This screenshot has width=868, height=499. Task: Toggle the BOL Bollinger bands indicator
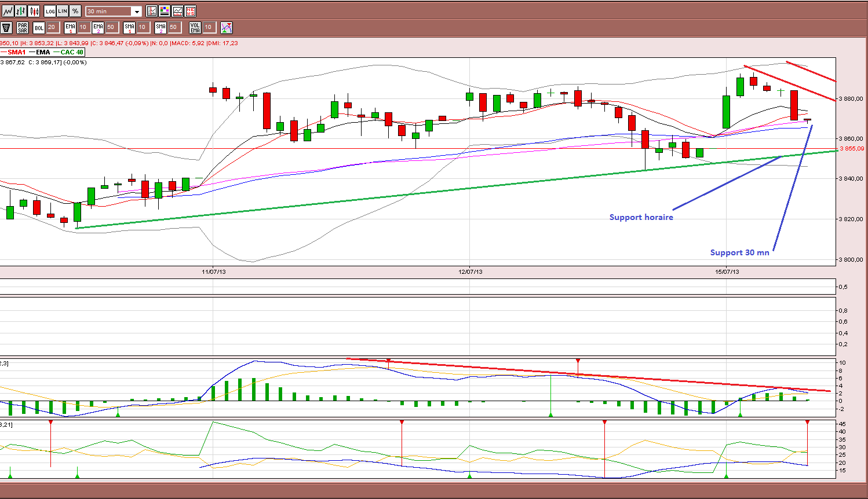coord(39,27)
